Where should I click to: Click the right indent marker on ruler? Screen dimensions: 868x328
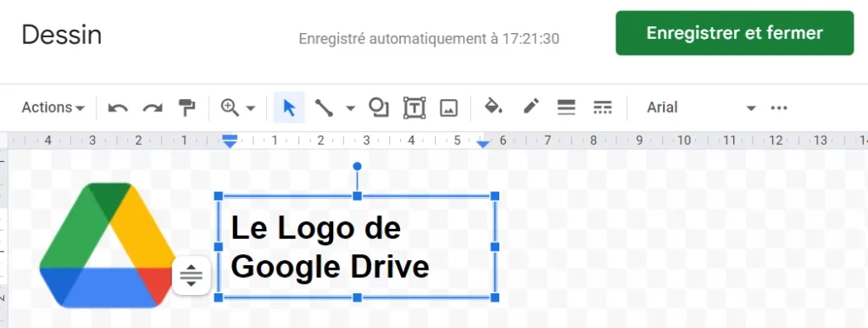tap(483, 144)
